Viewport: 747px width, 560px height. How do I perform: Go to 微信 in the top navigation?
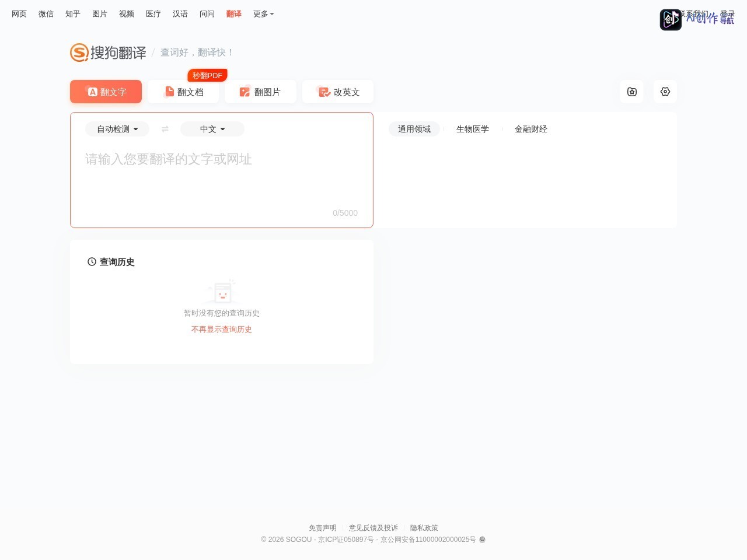(46, 14)
